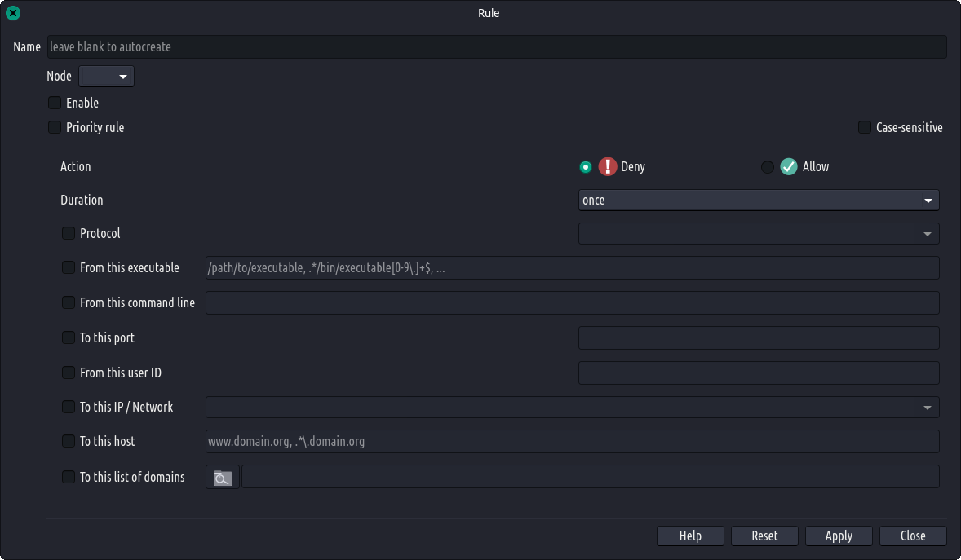Image resolution: width=961 pixels, height=560 pixels.
Task: Click the Reset button
Action: coord(764,536)
